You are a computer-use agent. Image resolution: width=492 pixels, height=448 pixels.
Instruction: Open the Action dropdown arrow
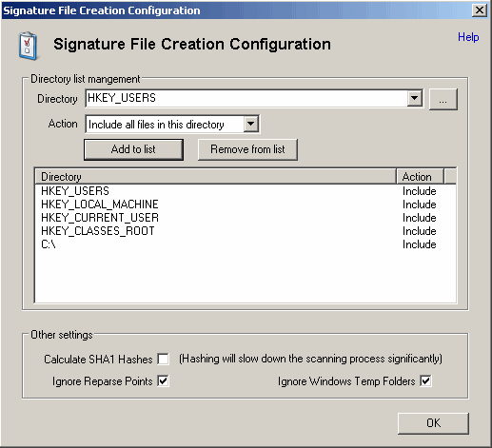(251, 124)
